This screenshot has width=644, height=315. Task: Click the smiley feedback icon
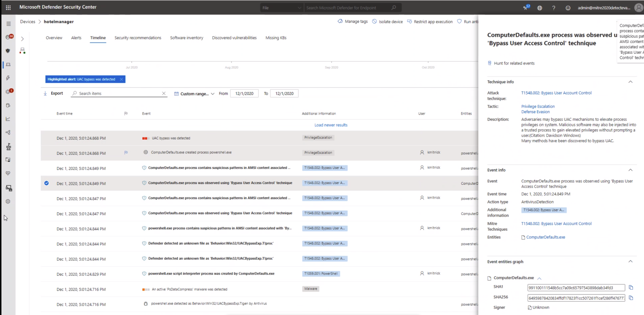point(568,8)
